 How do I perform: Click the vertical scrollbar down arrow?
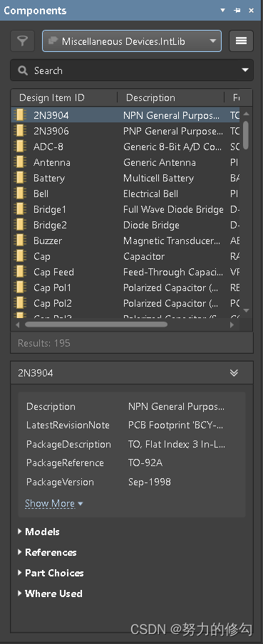click(246, 310)
